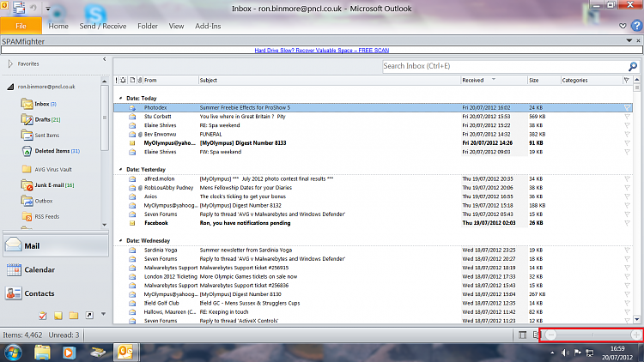Open the Windows Start button
Viewport: 644px width, 362px height.
(x=13, y=353)
